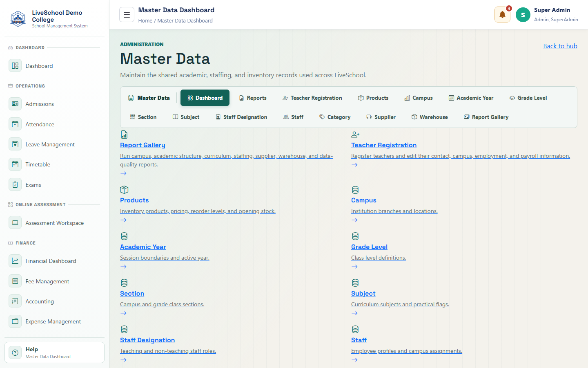Viewport: 588px width, 368px height.
Task: Click the Super Admin avatar
Action: (x=523, y=15)
